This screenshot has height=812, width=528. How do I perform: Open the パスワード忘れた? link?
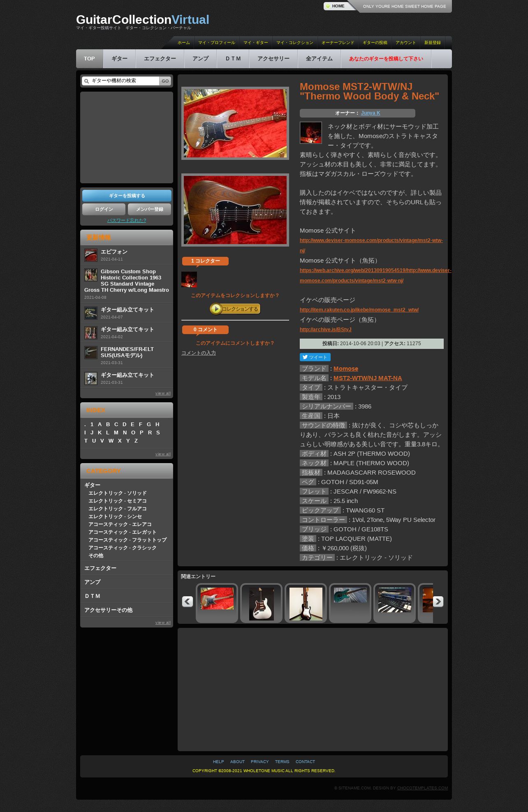[127, 221]
